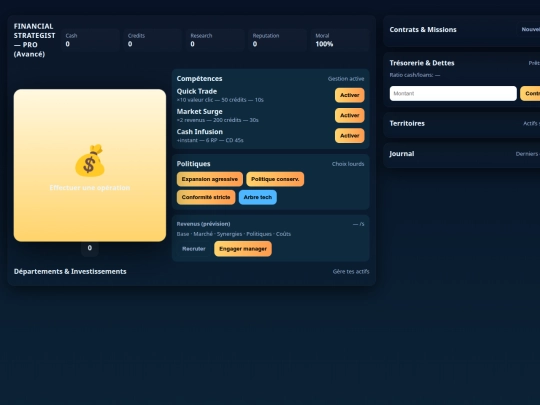
Task: Click the Ratio cash/loans text
Action: [415, 75]
